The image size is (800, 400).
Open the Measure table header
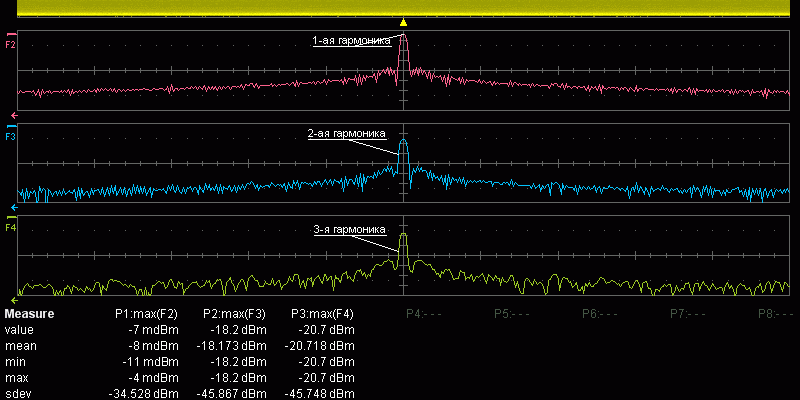point(29,314)
